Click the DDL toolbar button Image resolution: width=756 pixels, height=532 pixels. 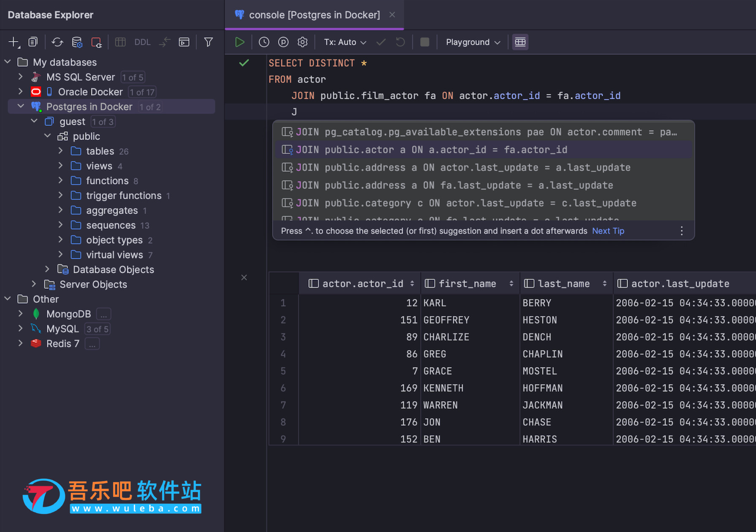(x=142, y=42)
